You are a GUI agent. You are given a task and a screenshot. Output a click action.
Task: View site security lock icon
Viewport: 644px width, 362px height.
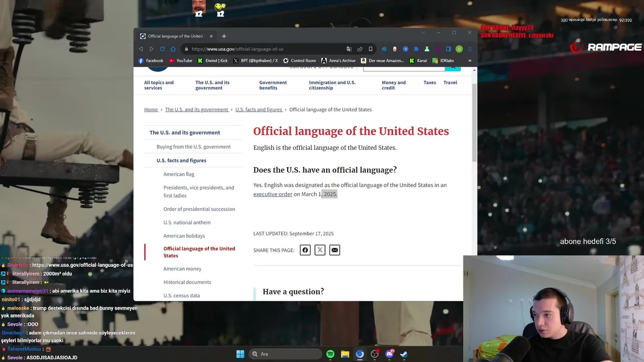tap(186, 49)
